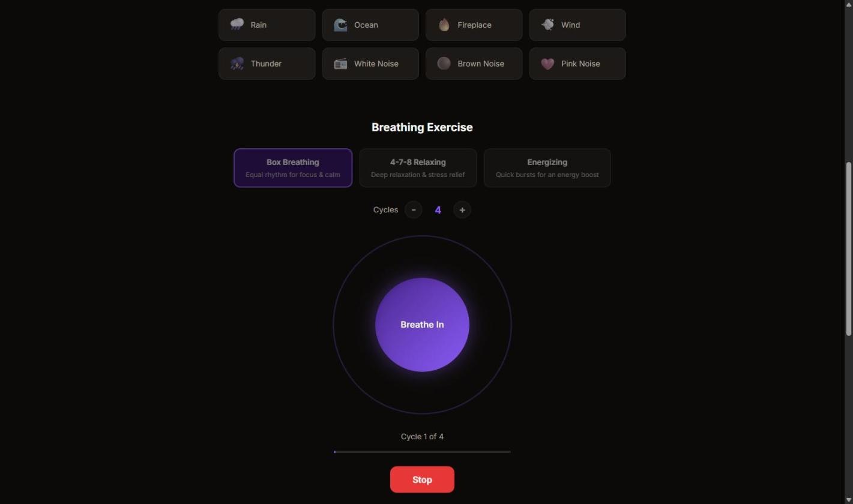Image resolution: width=853 pixels, height=504 pixels.
Task: Click the Breathe In purple circle
Action: (422, 325)
